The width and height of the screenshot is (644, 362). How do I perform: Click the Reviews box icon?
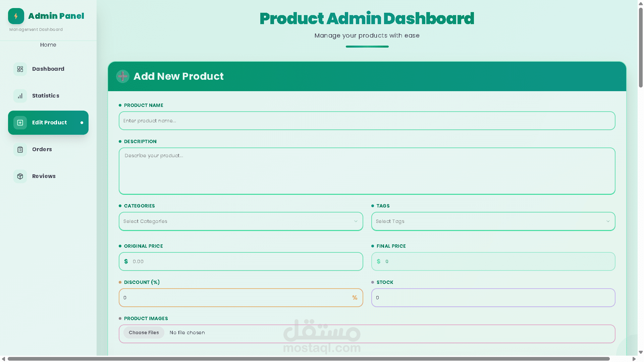20,176
